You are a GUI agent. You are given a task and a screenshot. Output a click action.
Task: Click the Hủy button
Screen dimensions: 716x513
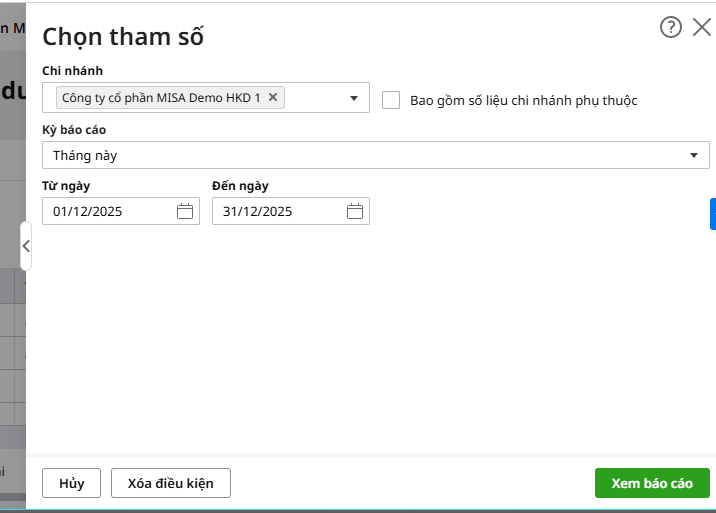pos(71,483)
